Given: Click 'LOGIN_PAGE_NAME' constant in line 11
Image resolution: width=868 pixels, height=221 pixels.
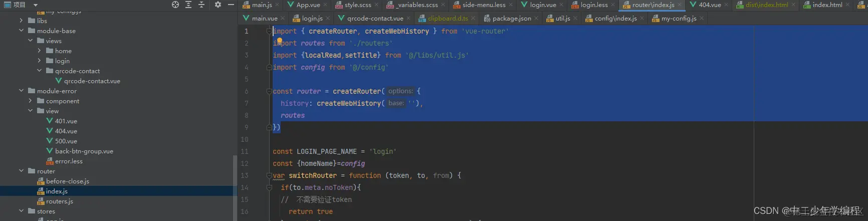Looking at the screenshot, I should tap(327, 151).
